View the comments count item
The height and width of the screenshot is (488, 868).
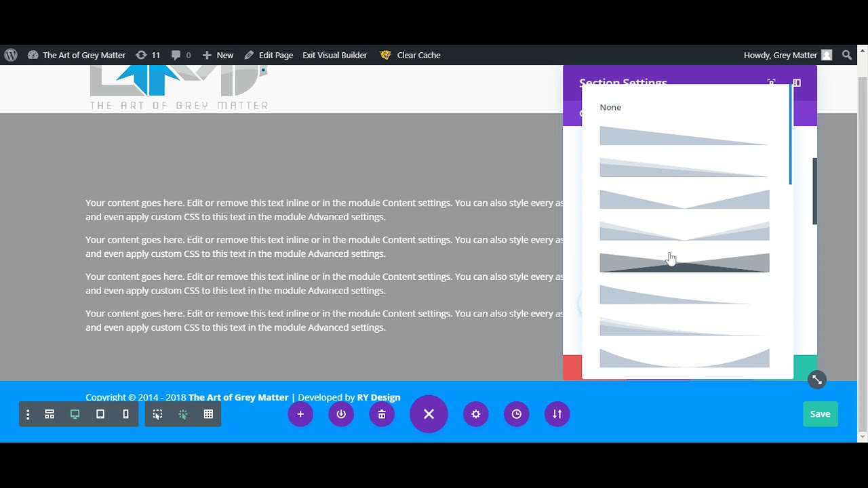(x=181, y=55)
